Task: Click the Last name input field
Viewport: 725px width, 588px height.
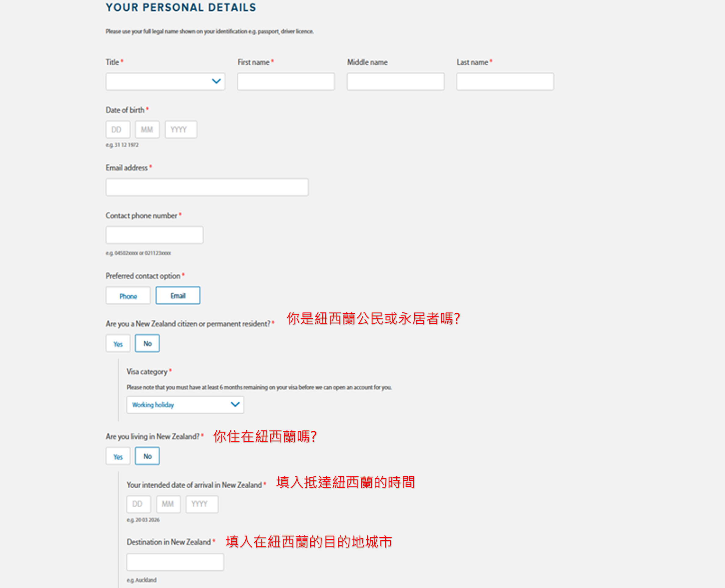Action: point(505,82)
